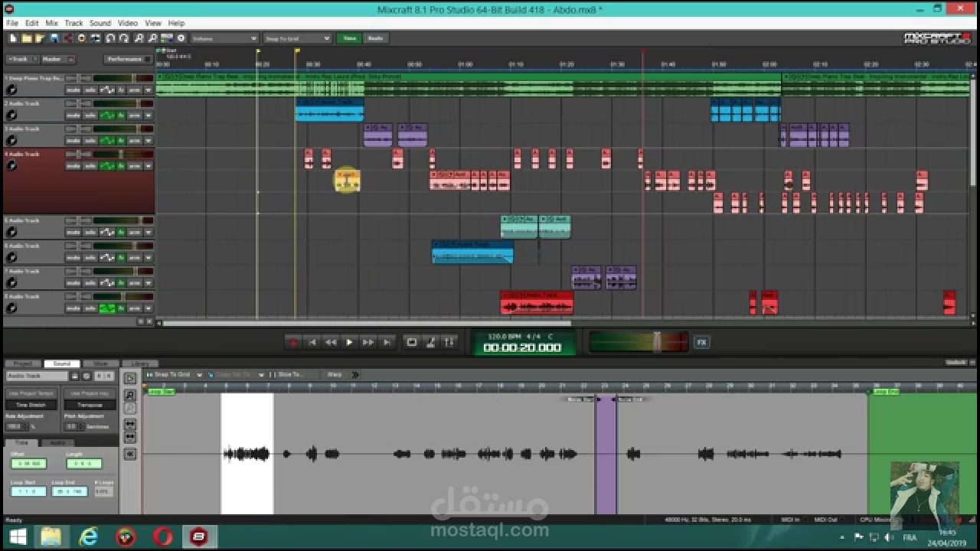980x551 pixels.
Task: Open the top toolbar Snap To Grid dropdown
Action: click(x=297, y=38)
